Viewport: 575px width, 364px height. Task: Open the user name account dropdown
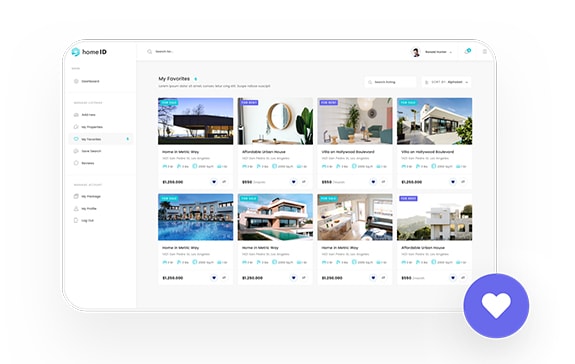(438, 52)
